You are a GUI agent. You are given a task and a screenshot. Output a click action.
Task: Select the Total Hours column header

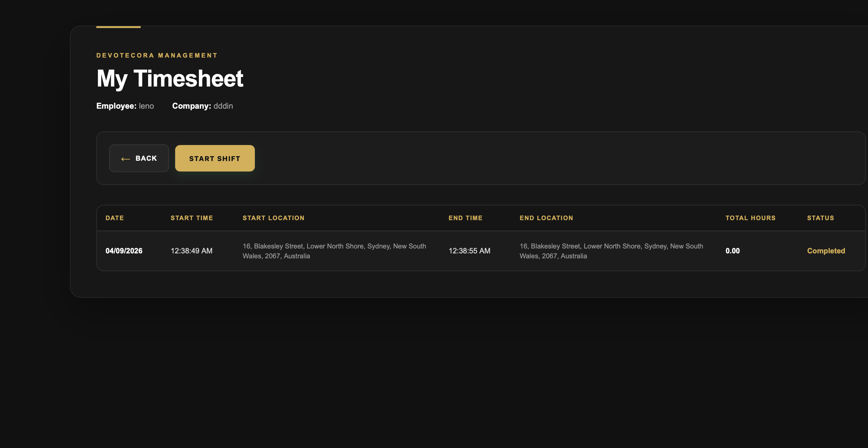[750, 218]
